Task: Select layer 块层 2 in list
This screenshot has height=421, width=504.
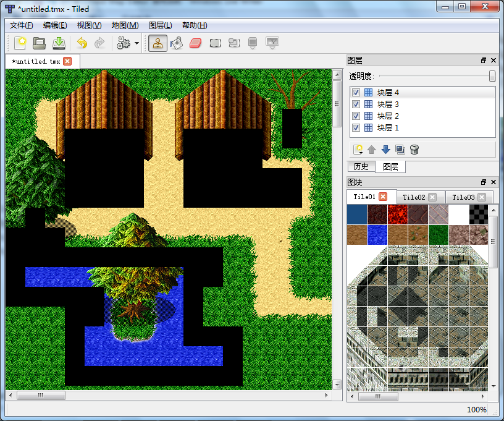Action: (x=422, y=116)
